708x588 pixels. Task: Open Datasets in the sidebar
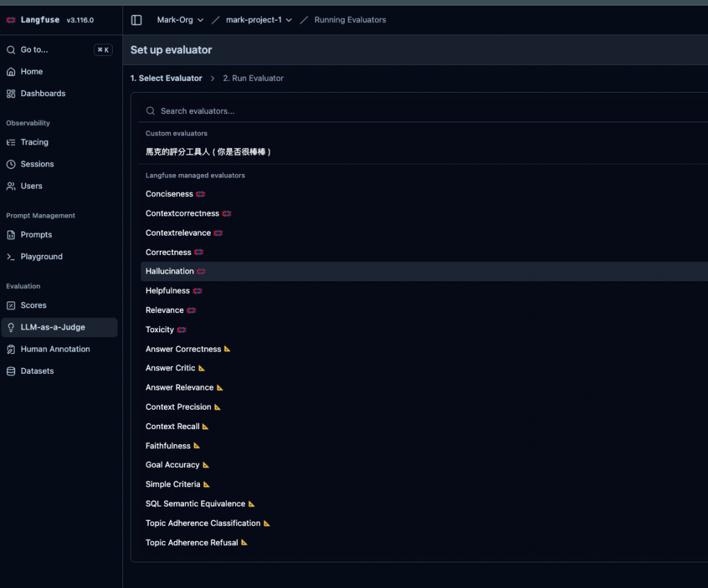coord(59,371)
